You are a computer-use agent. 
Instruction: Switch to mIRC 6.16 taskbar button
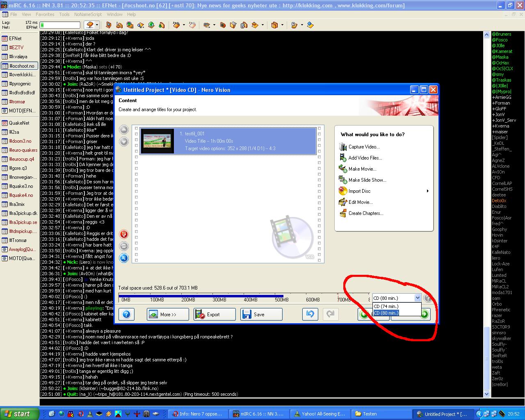click(258, 414)
